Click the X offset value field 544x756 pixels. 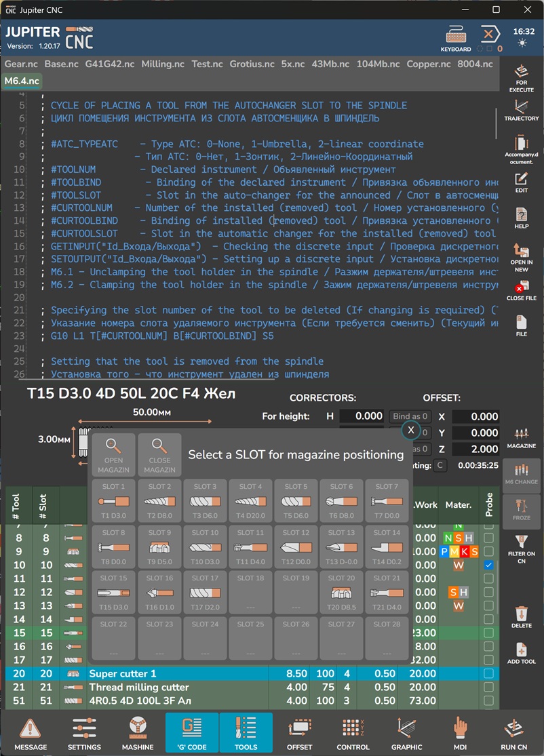475,416
